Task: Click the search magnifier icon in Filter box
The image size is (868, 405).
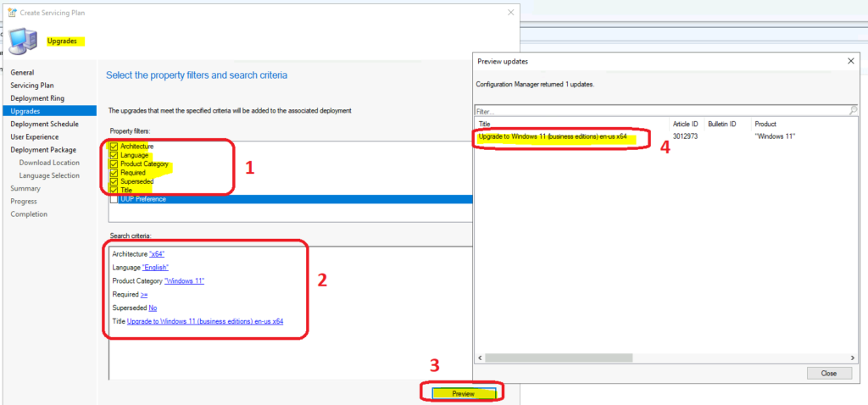Action: coord(853,111)
